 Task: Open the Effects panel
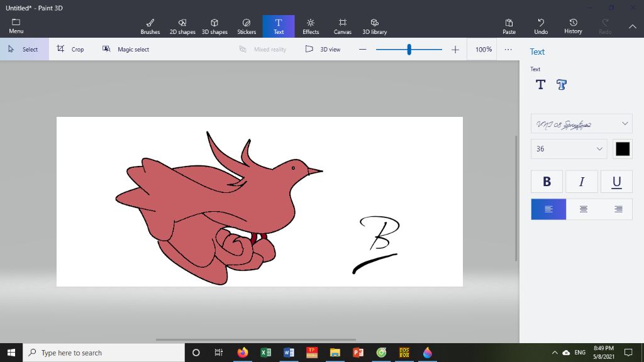pos(311,26)
